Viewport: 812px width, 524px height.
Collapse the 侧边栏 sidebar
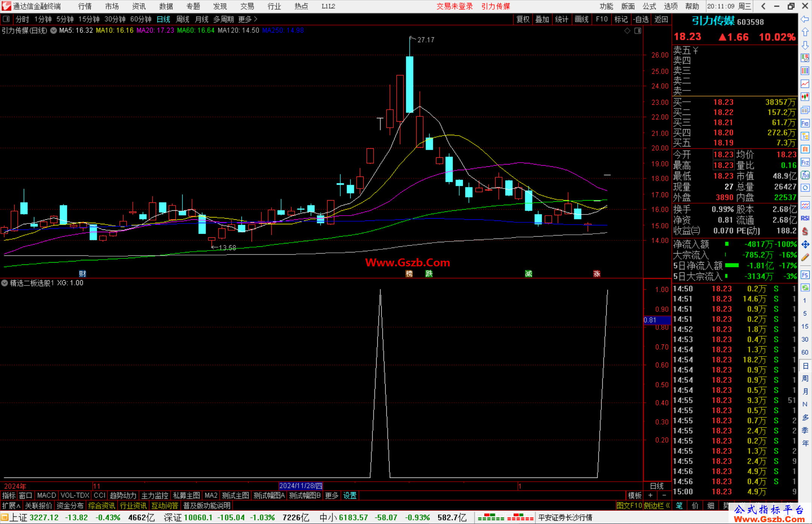(657, 506)
